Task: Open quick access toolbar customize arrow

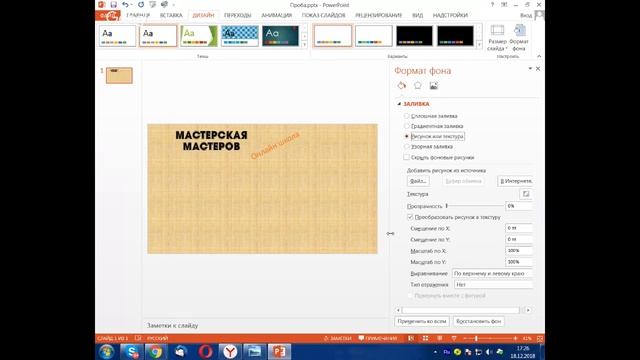Action: click(x=174, y=5)
